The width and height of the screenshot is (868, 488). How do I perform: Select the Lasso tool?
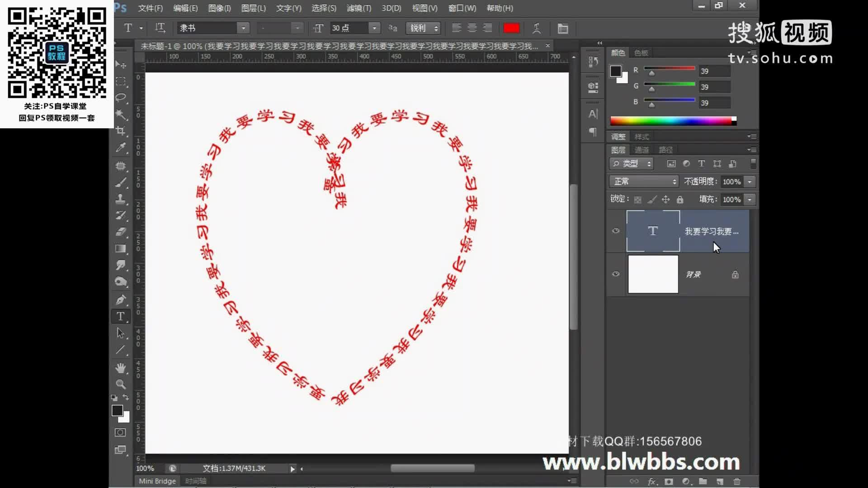click(120, 98)
